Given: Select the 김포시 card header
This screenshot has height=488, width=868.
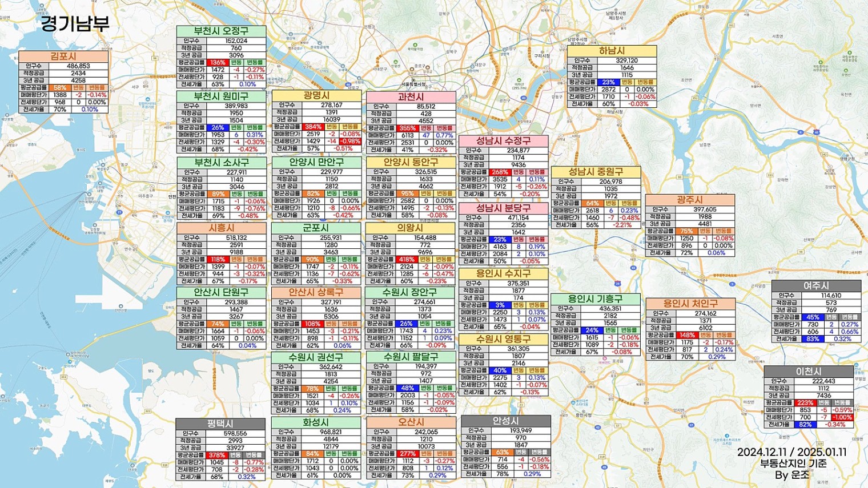Looking at the screenshot, I should coord(63,57).
